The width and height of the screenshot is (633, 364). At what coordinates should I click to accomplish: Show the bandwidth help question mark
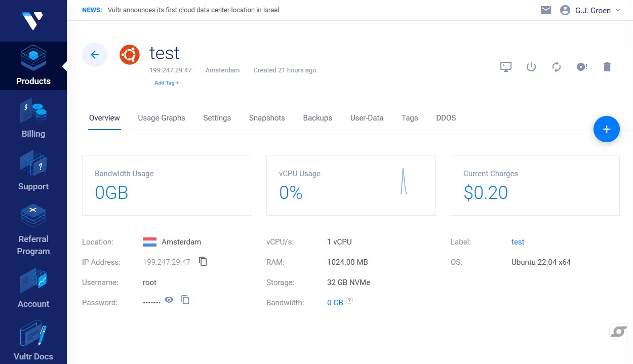pos(349,300)
